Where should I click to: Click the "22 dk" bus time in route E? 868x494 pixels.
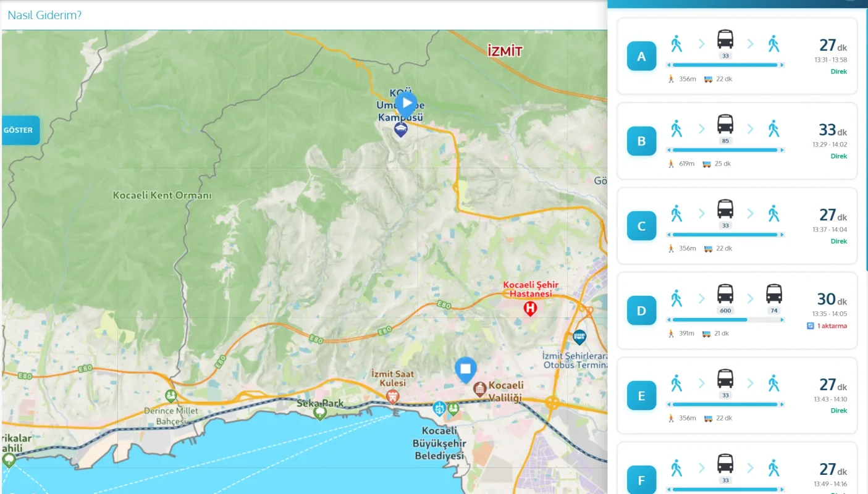point(723,418)
